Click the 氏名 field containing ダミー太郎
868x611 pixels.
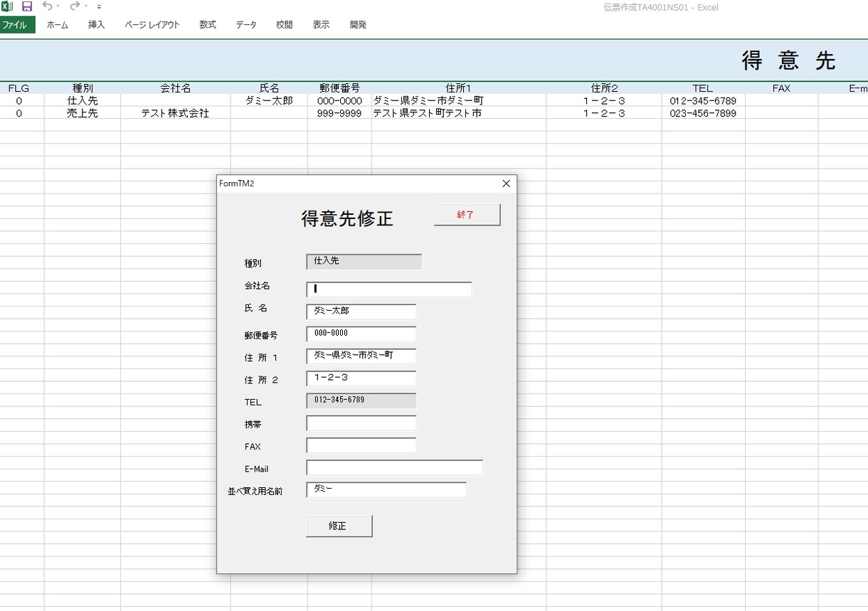pos(361,312)
